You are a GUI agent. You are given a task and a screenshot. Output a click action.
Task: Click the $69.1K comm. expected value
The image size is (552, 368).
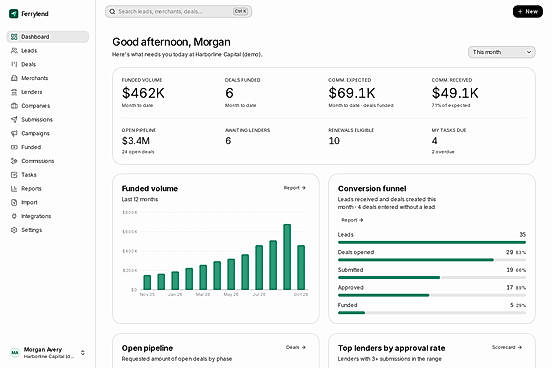coord(352,93)
